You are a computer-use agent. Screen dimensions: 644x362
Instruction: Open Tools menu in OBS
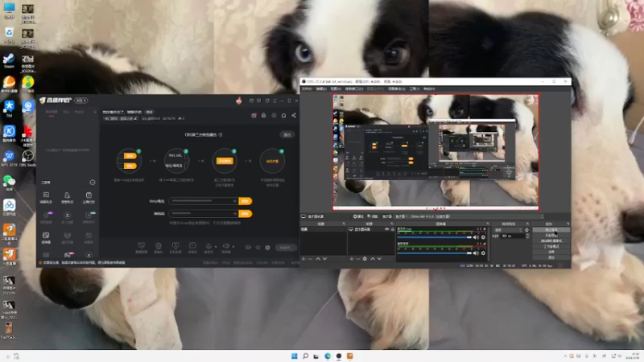pyautogui.click(x=415, y=88)
